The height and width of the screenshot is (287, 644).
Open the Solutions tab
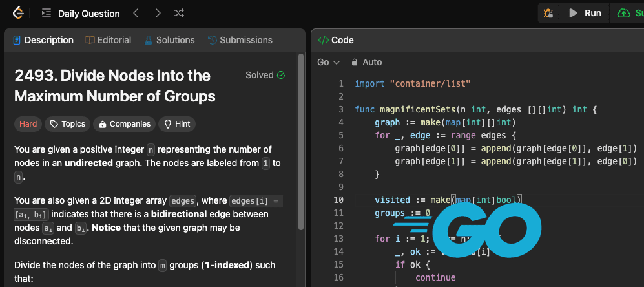pos(169,40)
